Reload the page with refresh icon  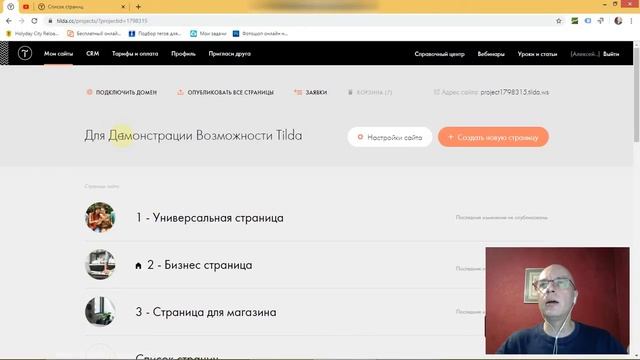pyautogui.click(x=34, y=21)
